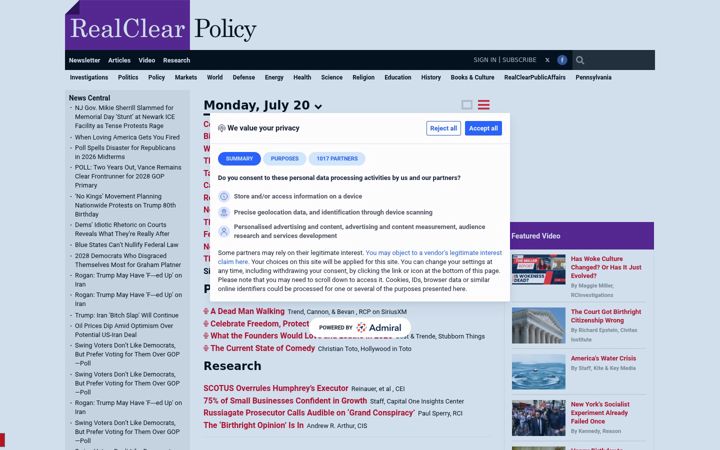This screenshot has height=450, width=720.
Task: Open 'Poll Spells Disaster for Republicans' headline
Action: pos(125,152)
